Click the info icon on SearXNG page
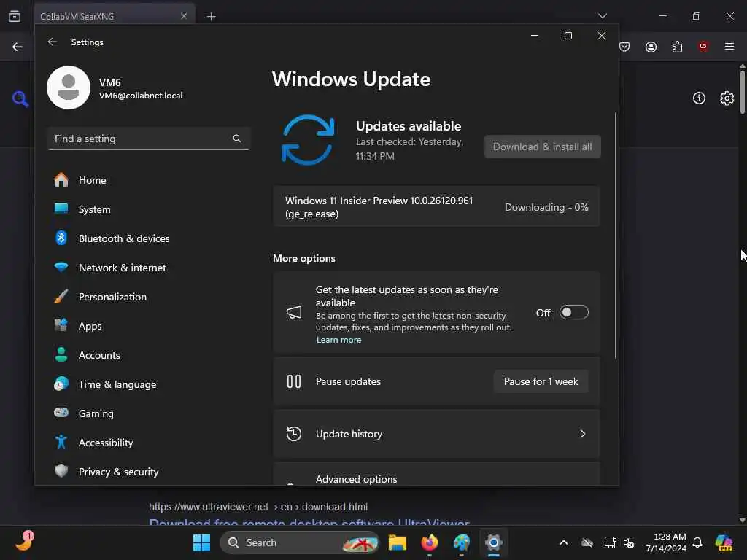 point(698,98)
